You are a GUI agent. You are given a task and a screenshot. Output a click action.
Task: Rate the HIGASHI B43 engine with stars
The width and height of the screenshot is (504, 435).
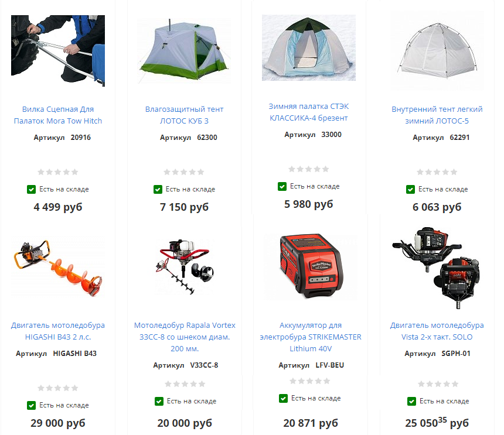(58, 388)
